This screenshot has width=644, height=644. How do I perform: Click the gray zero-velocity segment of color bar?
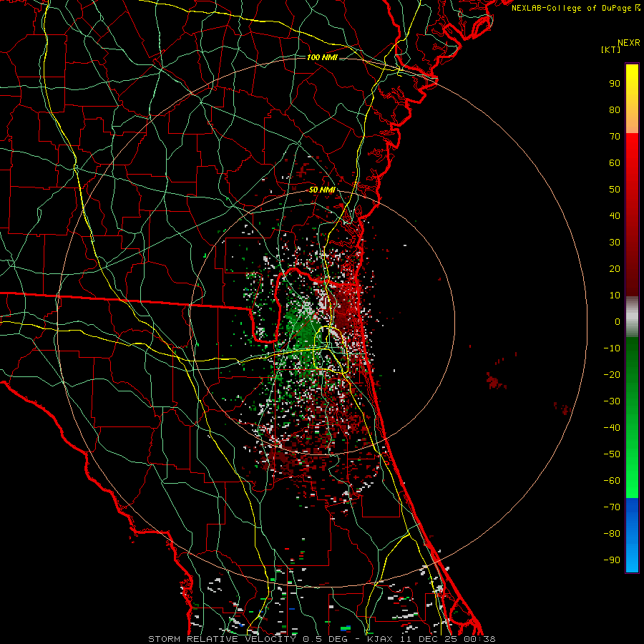click(632, 317)
